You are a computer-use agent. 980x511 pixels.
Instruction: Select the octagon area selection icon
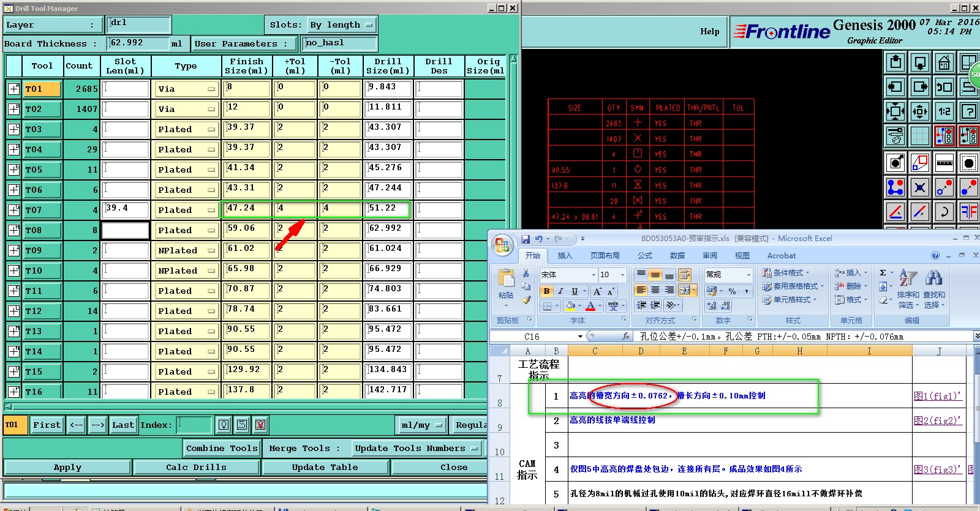[x=968, y=163]
